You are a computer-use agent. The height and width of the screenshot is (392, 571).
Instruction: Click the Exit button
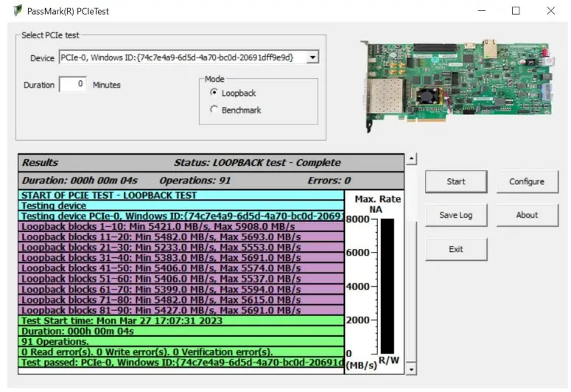pyautogui.click(x=456, y=249)
